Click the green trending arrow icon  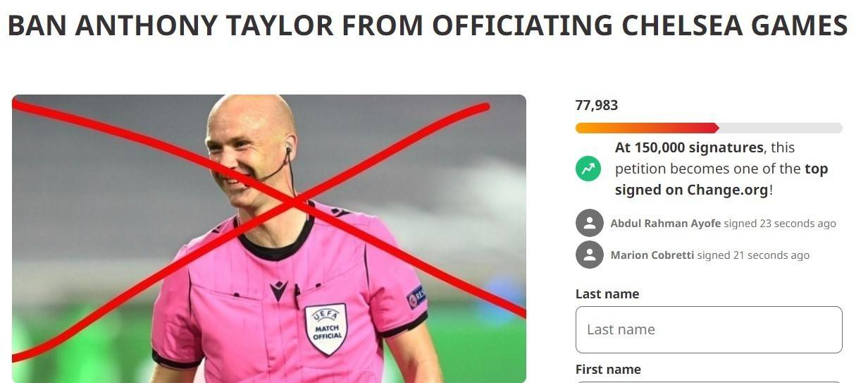click(x=588, y=169)
